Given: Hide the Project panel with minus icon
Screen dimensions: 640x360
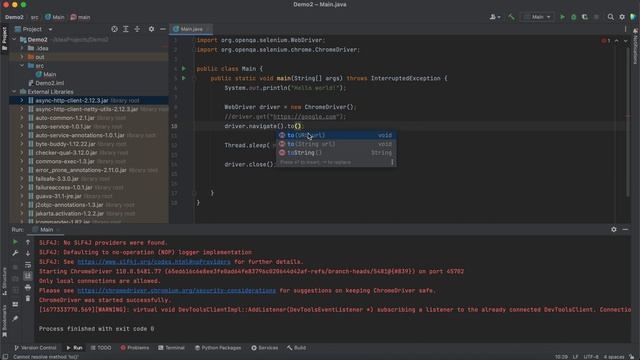Looking at the screenshot, I should point(162,29).
